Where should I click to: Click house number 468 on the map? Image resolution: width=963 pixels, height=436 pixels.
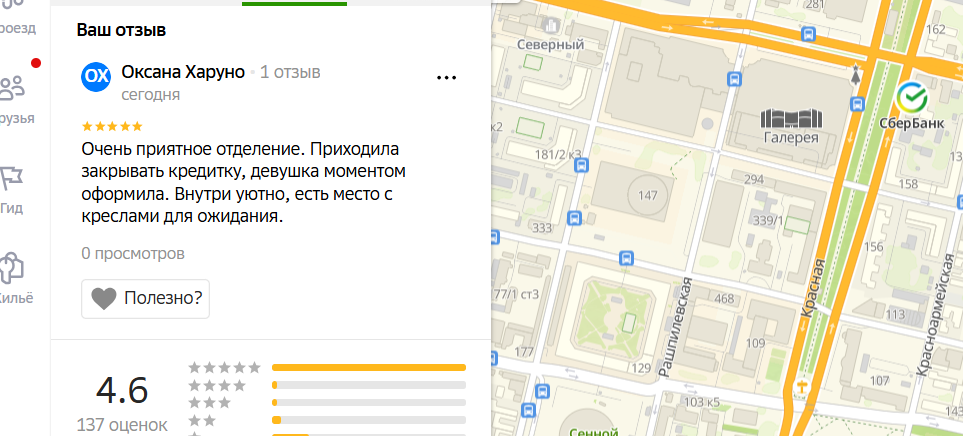click(725, 299)
